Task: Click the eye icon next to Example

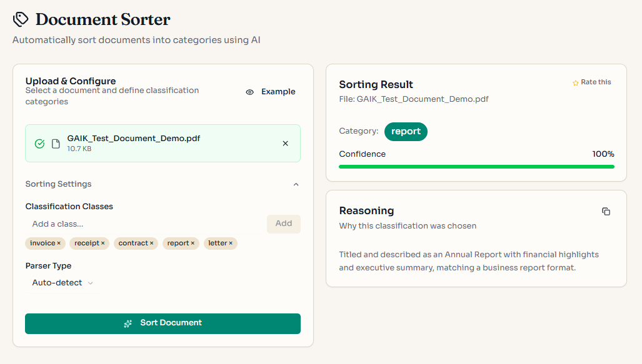Action: pyautogui.click(x=250, y=92)
